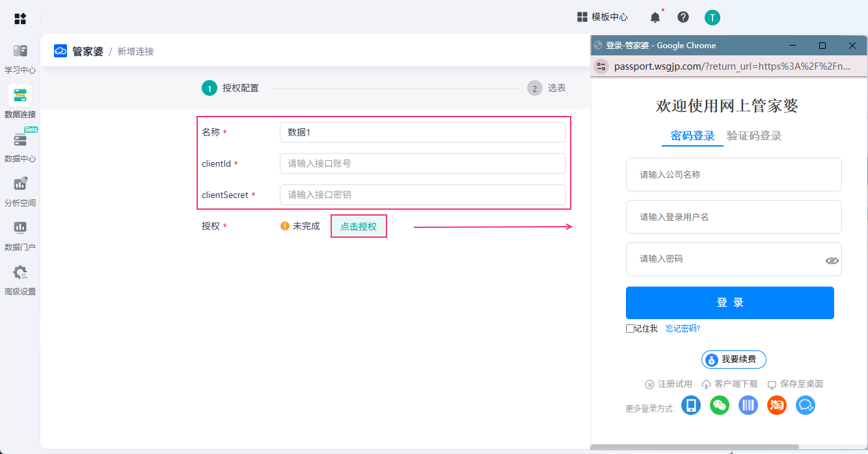Select step 2 选表
The height and width of the screenshot is (454, 868).
point(547,88)
